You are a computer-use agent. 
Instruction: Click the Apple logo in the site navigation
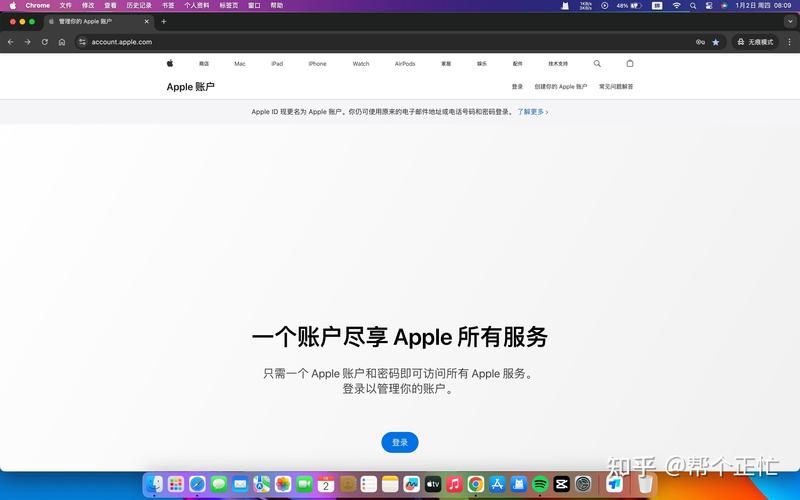[x=170, y=63]
